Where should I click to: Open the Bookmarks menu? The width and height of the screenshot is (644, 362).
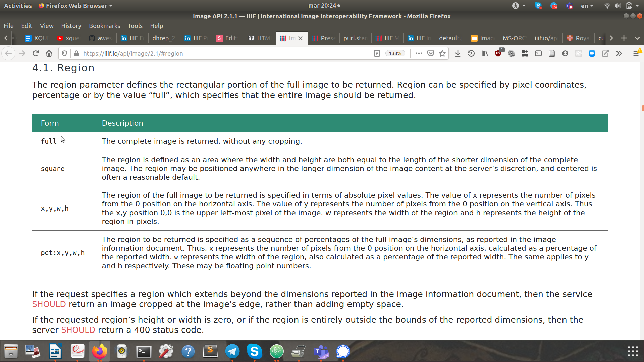(x=104, y=26)
